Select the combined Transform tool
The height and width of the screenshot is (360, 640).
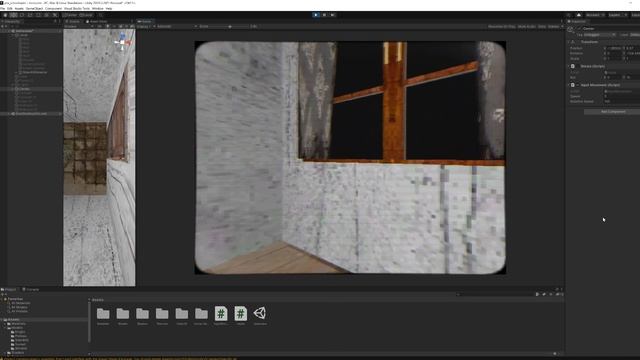click(x=47, y=15)
